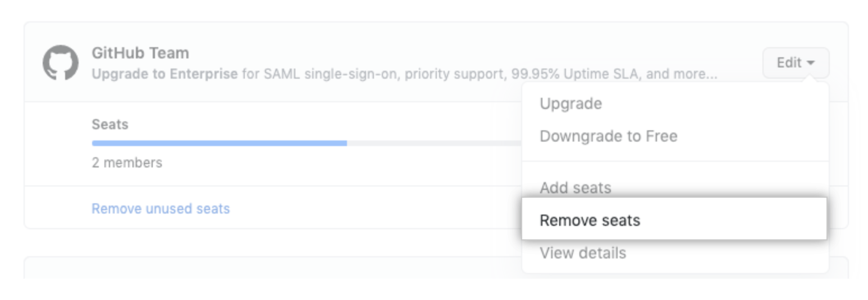
Task: Click the highlighted Remove seats item
Action: (x=674, y=219)
